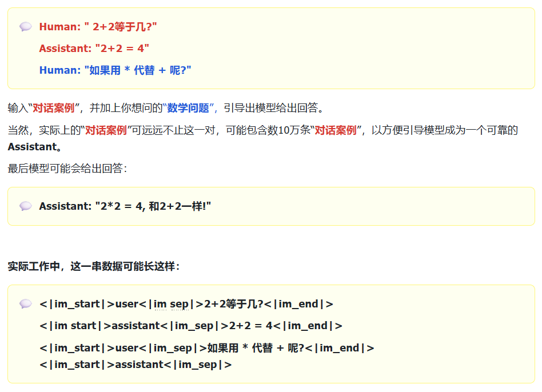Click the bold word Assistant。 ending the paragraph
542x392 pixels.
coord(35,147)
